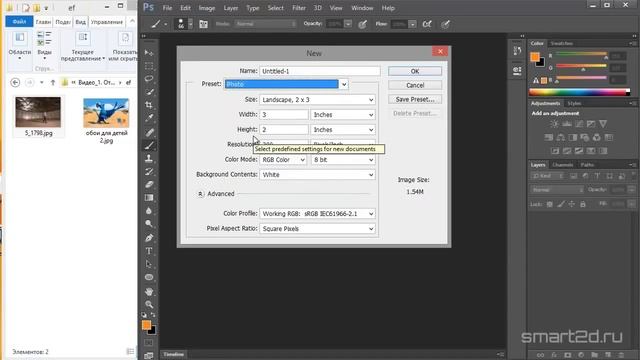Open the Width units dropdown
Viewport: 640px width, 360px height.
(343, 115)
